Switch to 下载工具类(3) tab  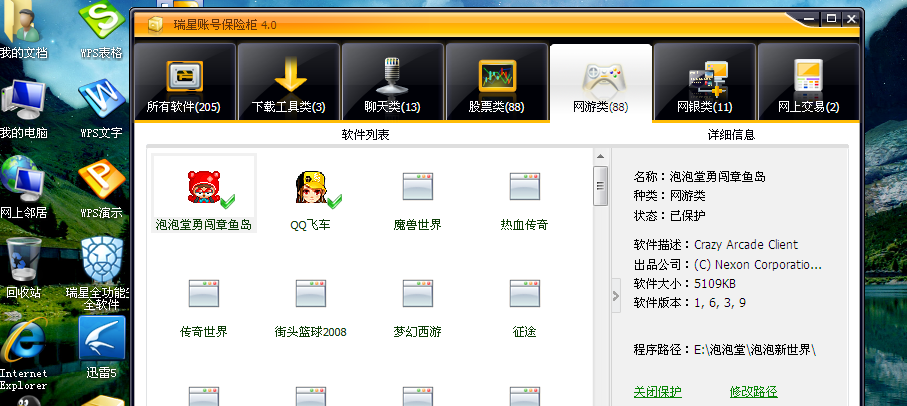pos(289,82)
